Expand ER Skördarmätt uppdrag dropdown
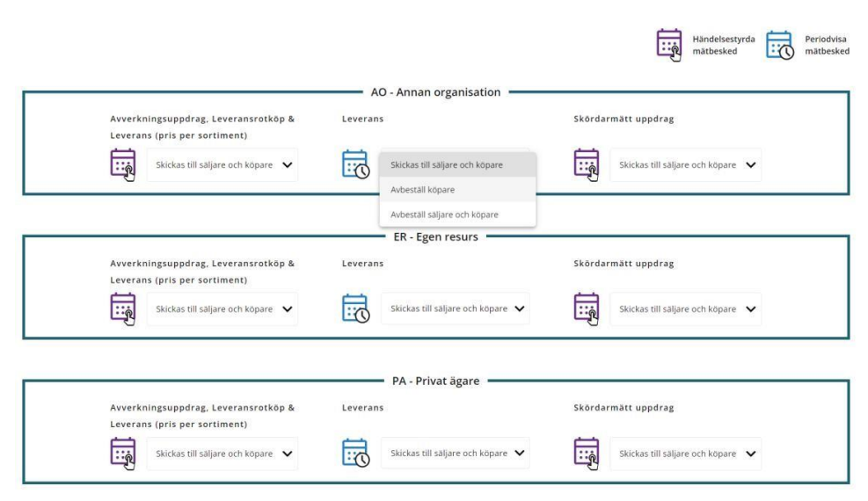The height and width of the screenshot is (501, 868). coord(686,309)
